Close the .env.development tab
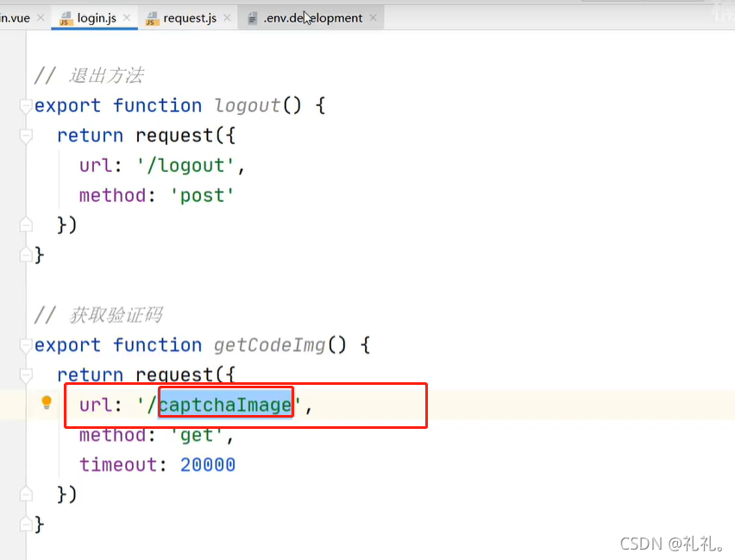 tap(374, 18)
